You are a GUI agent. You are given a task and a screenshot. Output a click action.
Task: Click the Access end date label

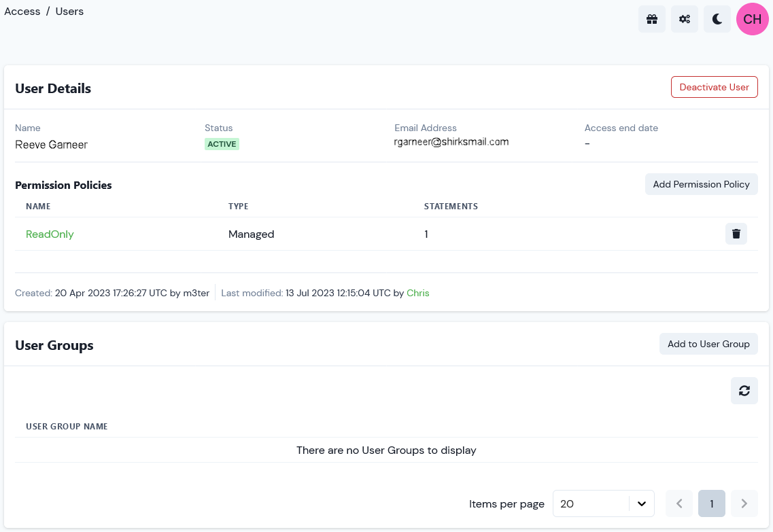621,128
